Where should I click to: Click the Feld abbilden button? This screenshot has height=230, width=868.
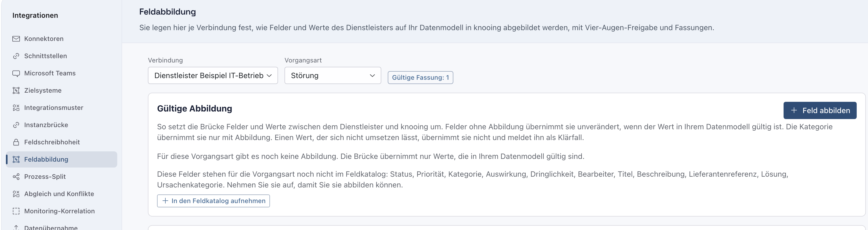click(820, 110)
